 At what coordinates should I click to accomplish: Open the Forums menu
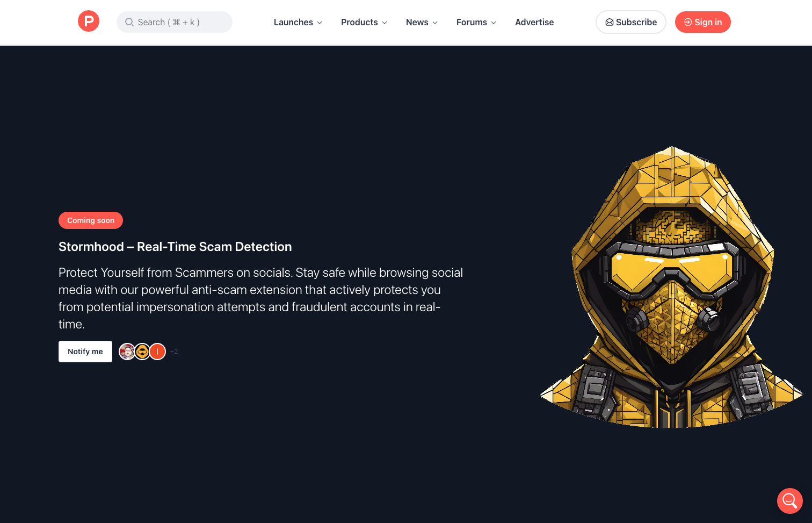[x=476, y=22]
